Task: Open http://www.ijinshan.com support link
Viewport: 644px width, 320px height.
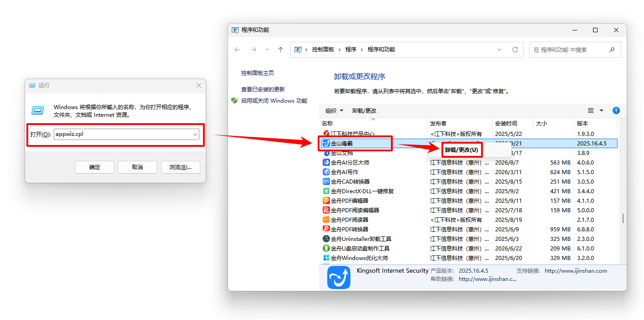Action: (576, 270)
